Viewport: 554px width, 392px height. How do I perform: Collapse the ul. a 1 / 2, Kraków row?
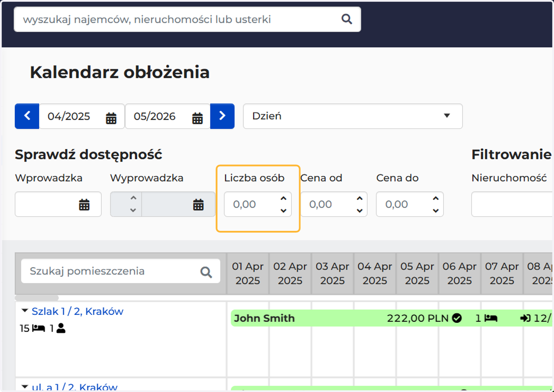click(x=25, y=387)
